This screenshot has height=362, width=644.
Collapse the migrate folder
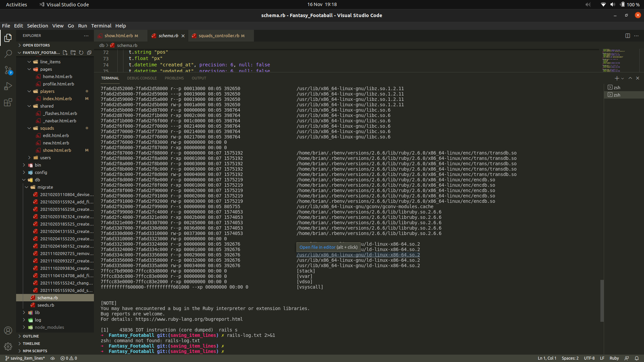coord(45,187)
